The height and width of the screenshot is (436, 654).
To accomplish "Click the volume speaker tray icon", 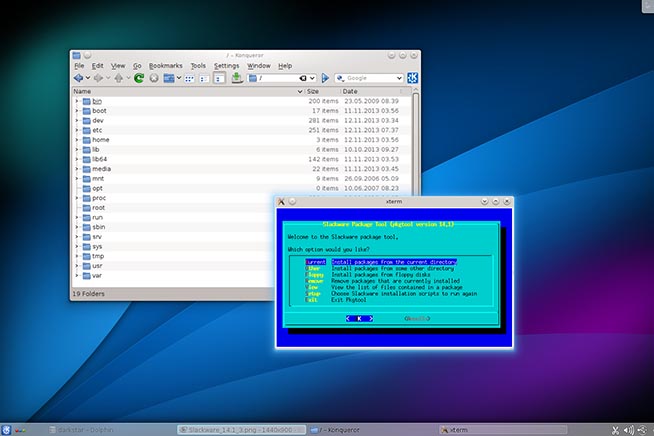I will pos(629,430).
